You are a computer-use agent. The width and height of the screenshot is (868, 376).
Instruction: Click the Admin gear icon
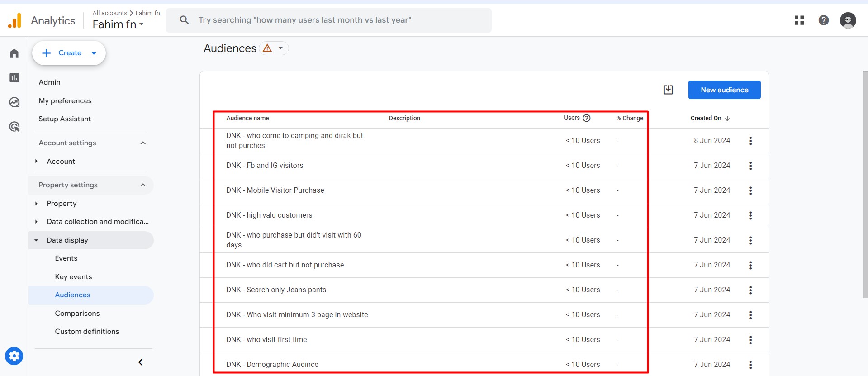click(x=14, y=356)
